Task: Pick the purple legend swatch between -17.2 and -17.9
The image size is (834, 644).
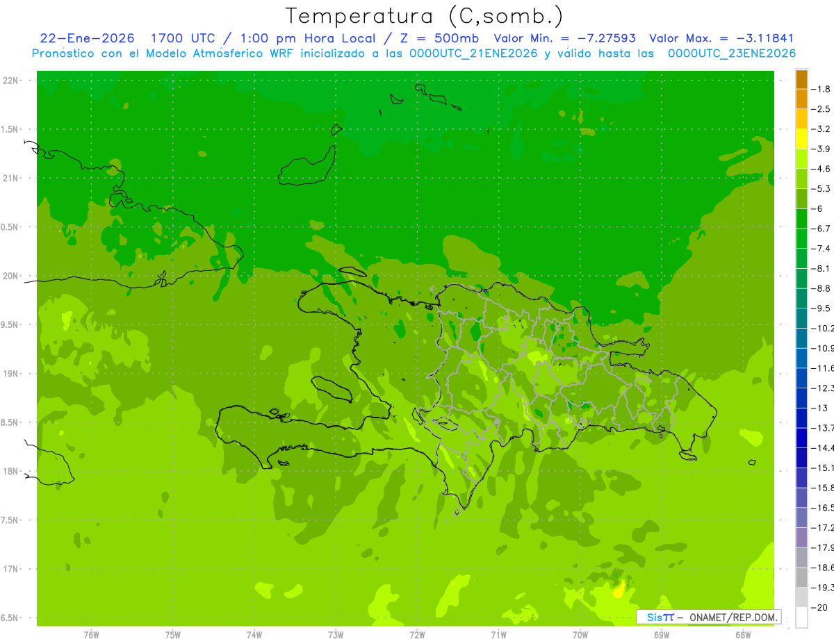Action: coord(801,538)
